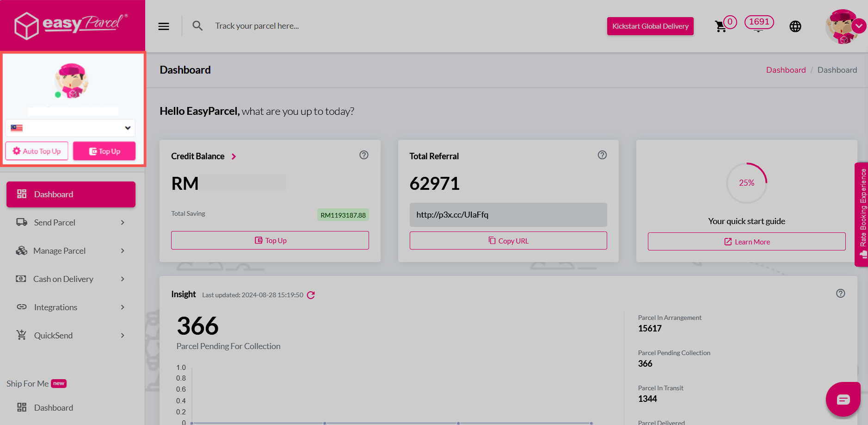The width and height of the screenshot is (868, 425).
Task: Click the Learn More button
Action: (x=746, y=242)
